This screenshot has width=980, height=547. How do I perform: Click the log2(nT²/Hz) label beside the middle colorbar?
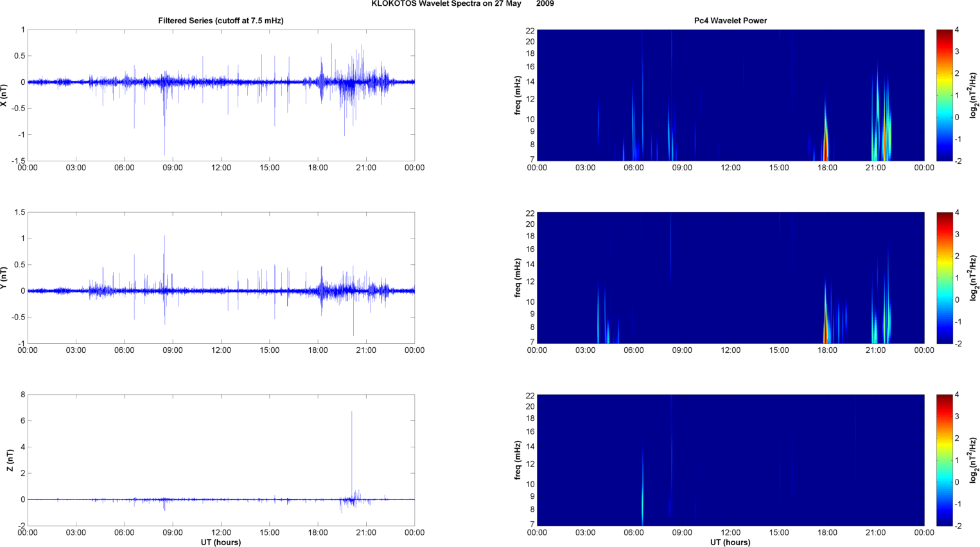click(974, 278)
